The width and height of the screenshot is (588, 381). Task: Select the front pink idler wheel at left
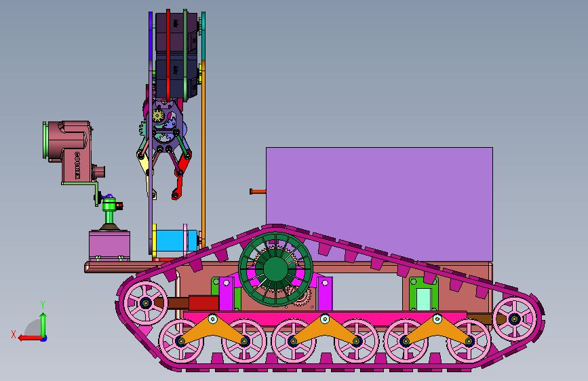[x=146, y=303]
